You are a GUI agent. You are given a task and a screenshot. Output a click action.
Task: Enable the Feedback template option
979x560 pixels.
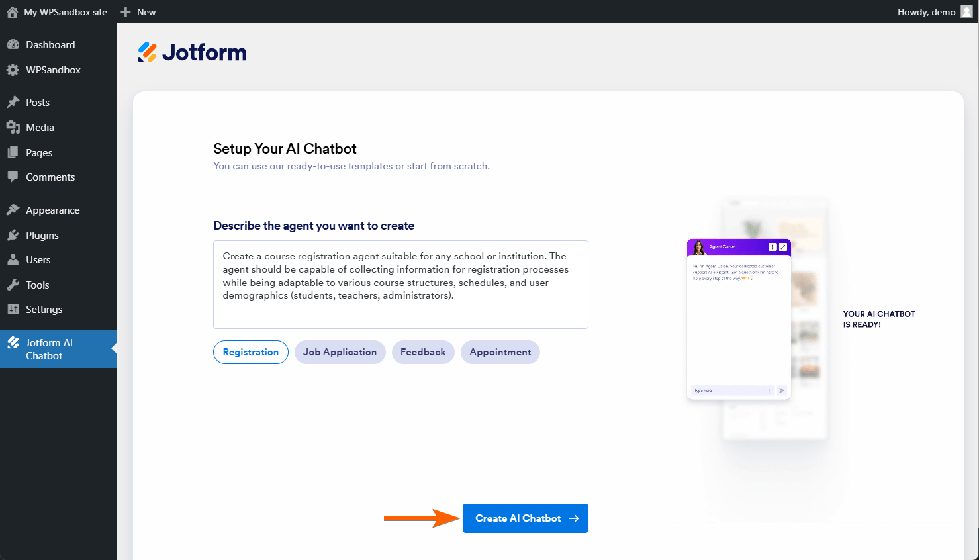(422, 352)
